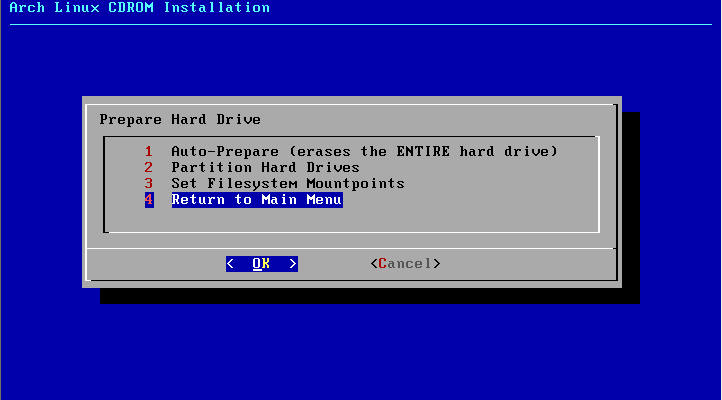Confirm with the OK button

coord(262,264)
